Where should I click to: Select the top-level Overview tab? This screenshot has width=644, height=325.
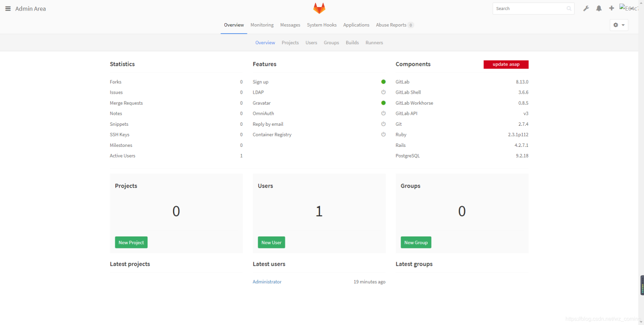[x=234, y=25]
